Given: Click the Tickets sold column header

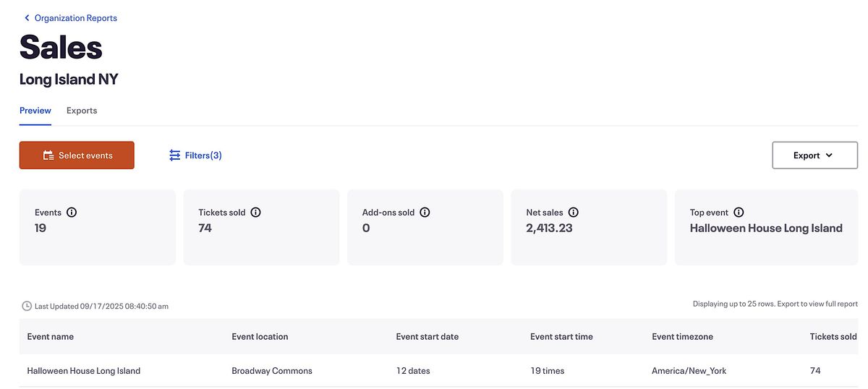Looking at the screenshot, I should point(833,336).
